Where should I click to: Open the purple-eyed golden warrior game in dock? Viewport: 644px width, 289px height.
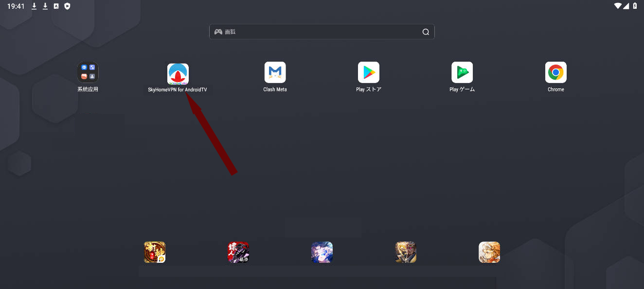click(x=406, y=252)
